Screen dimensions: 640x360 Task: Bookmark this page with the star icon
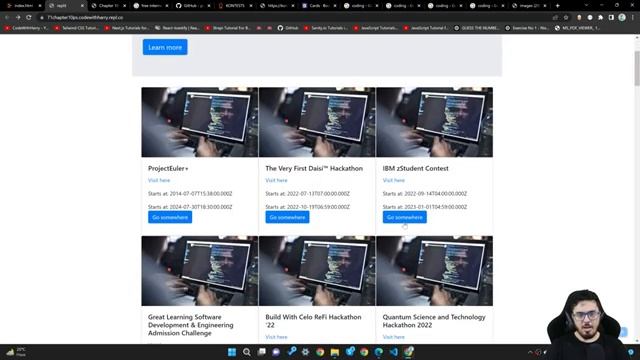pyautogui.click(x=566, y=18)
